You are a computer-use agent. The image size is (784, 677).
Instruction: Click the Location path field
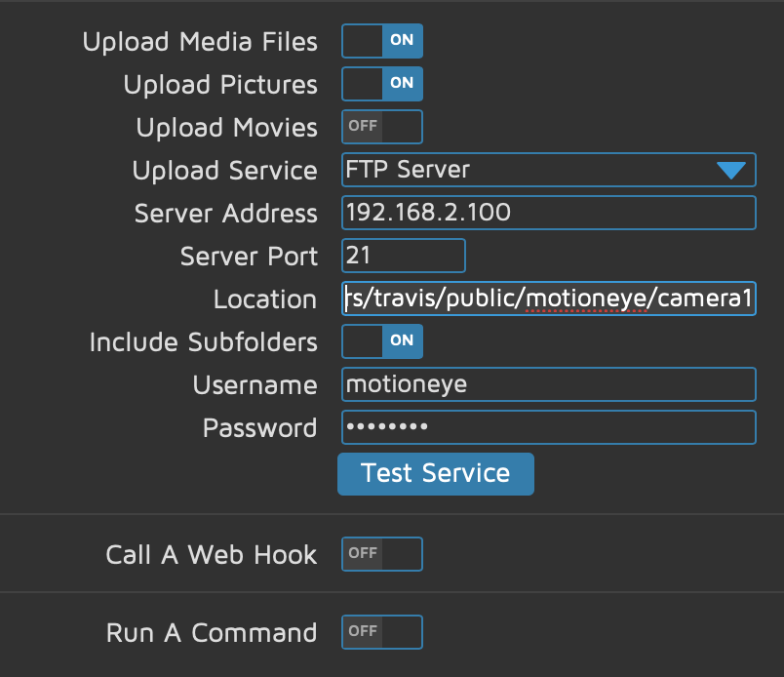(x=548, y=299)
